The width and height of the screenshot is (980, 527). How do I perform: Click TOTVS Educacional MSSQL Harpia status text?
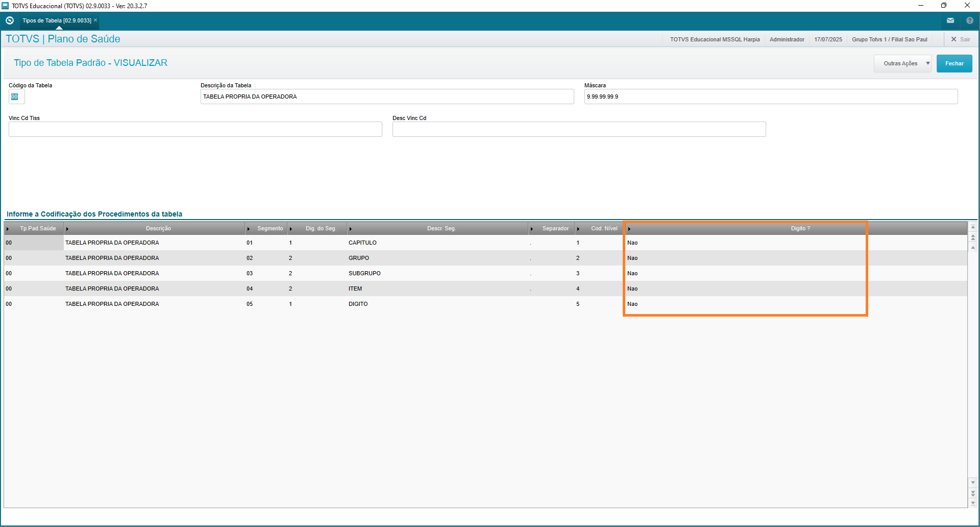pyautogui.click(x=715, y=39)
